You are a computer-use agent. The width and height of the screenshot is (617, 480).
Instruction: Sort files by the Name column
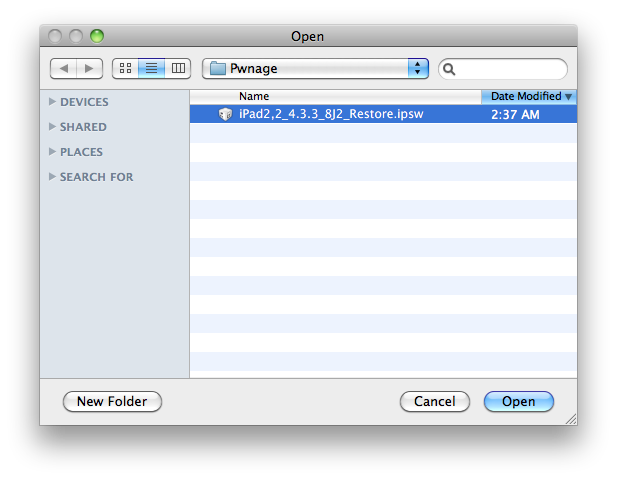tap(335, 96)
